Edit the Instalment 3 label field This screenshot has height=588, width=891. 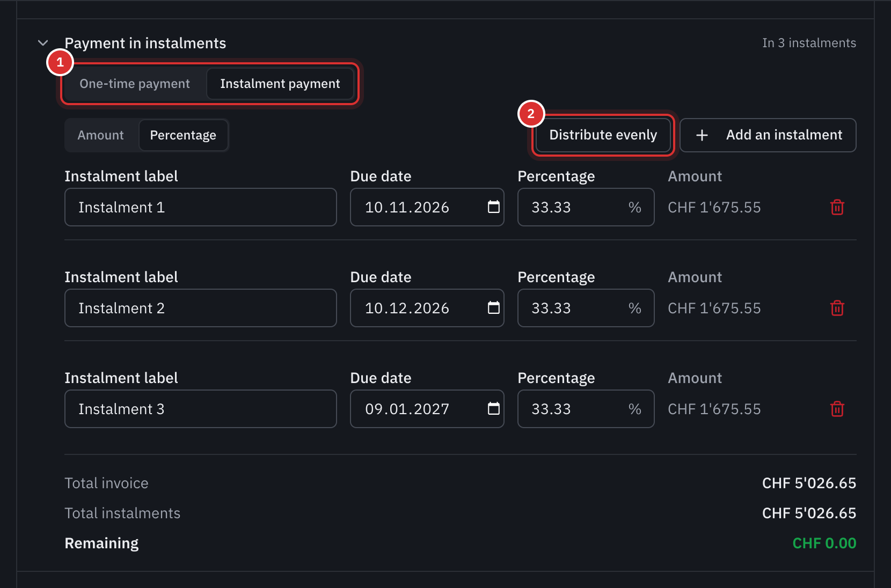point(201,409)
